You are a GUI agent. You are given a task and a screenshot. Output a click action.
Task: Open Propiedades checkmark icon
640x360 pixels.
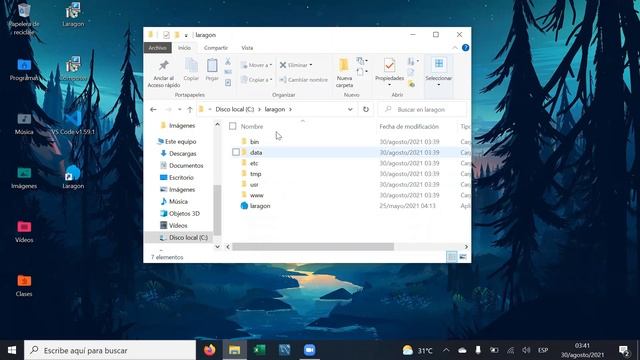point(389,65)
